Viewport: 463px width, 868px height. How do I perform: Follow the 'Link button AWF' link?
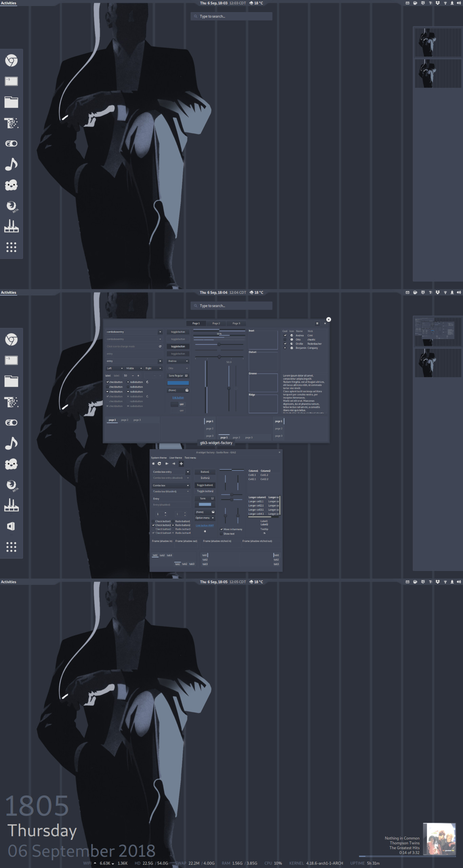(x=205, y=525)
